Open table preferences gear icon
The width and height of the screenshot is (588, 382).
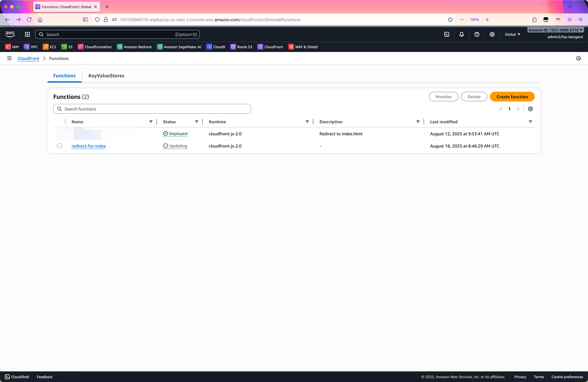click(x=530, y=109)
